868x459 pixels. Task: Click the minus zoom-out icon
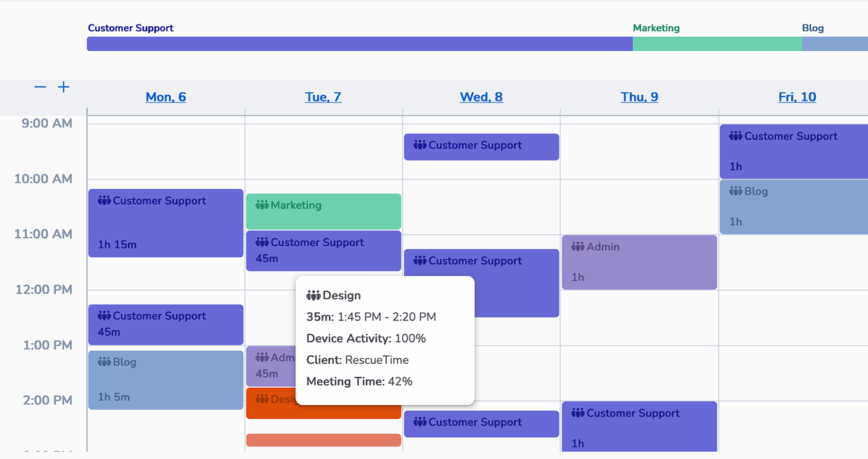tap(40, 87)
